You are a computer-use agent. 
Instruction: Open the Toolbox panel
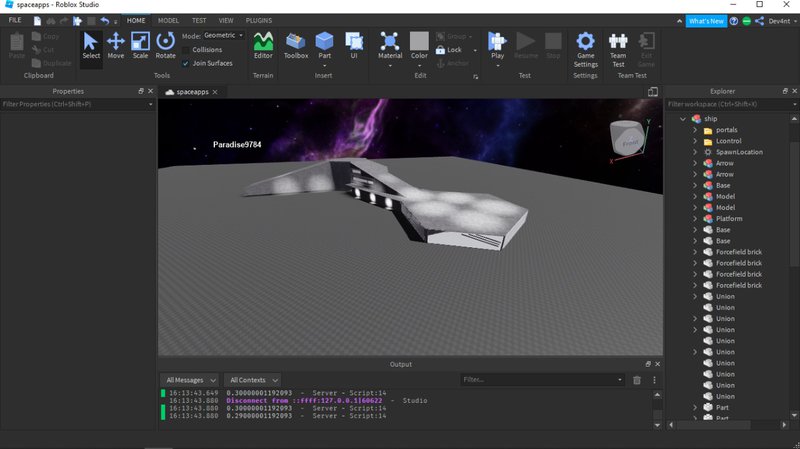(296, 45)
